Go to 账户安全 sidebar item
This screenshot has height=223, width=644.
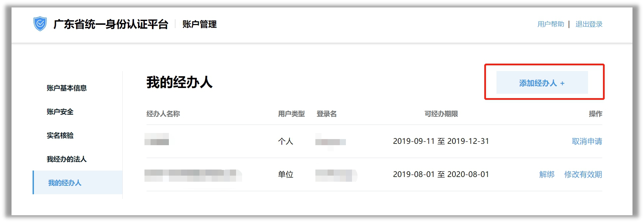(x=60, y=112)
